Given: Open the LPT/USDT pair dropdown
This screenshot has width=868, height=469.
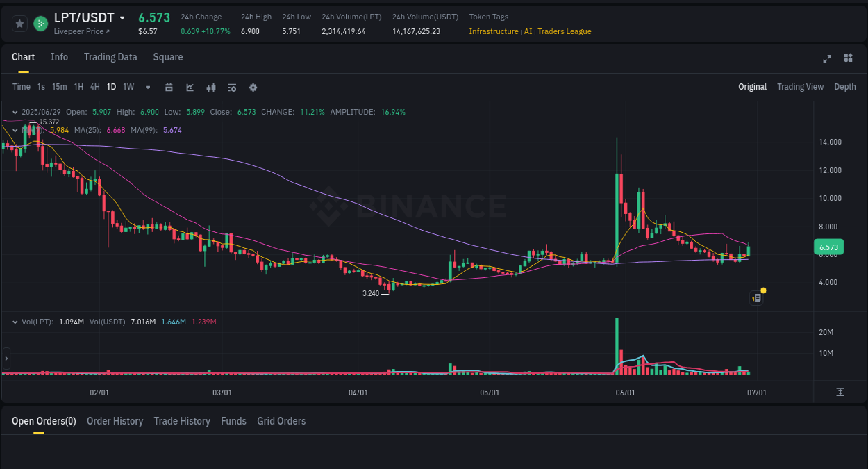Looking at the screenshot, I should pos(122,17).
